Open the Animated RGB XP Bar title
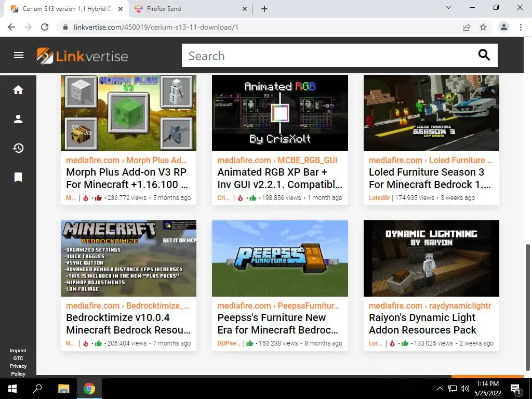 280,178
